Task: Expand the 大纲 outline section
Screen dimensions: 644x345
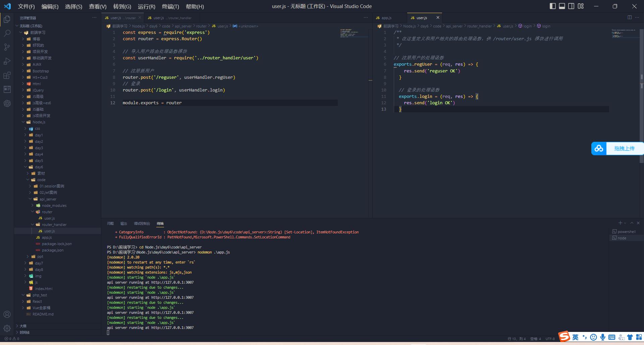Action: coord(58,326)
